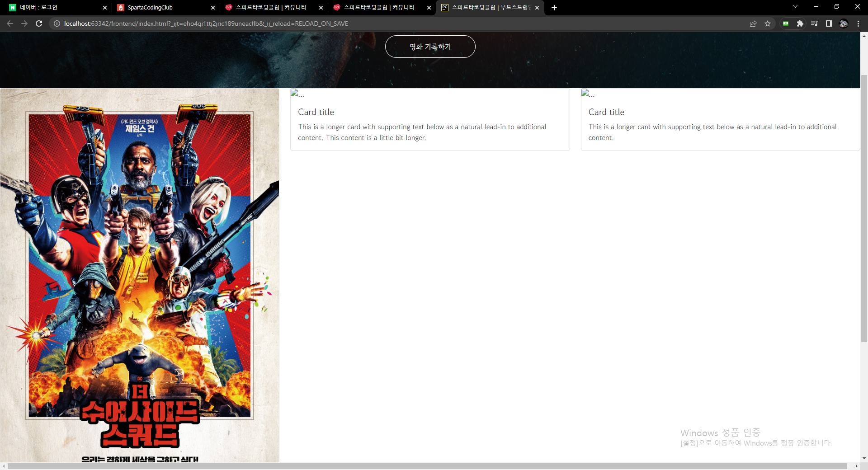Screen dimensions: 868x470
Task: Go back to the previous page
Action: 10,23
